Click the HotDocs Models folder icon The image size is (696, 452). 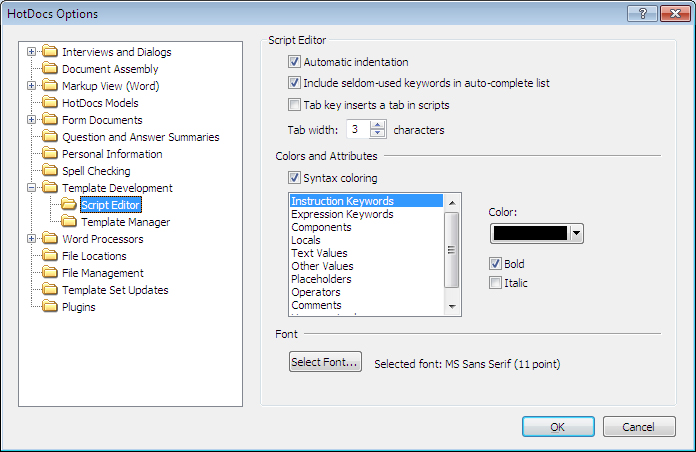click(x=50, y=103)
